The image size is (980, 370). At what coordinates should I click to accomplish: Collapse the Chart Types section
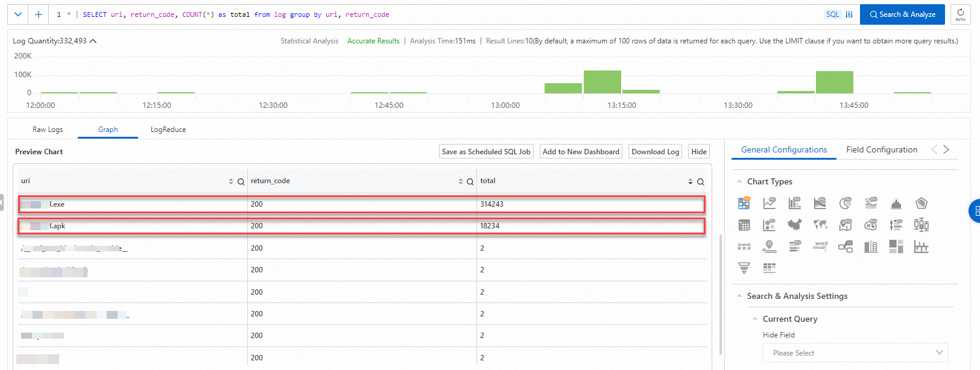pyautogui.click(x=740, y=181)
